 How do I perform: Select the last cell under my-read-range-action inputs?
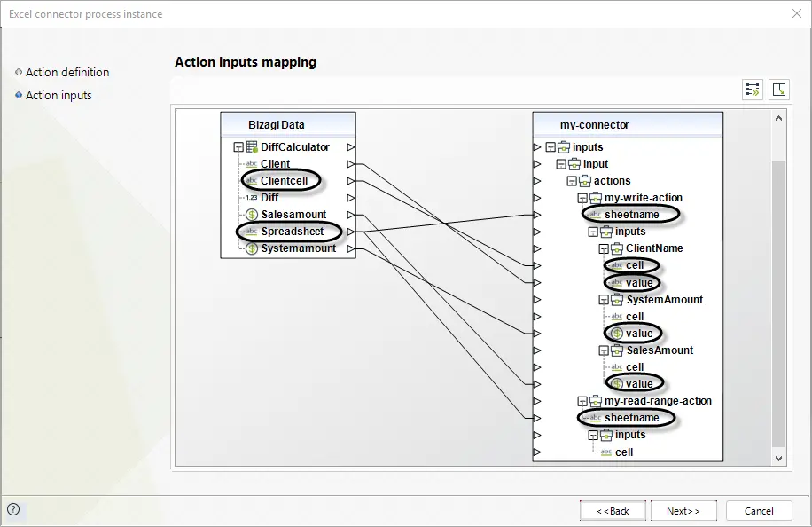tap(624, 452)
